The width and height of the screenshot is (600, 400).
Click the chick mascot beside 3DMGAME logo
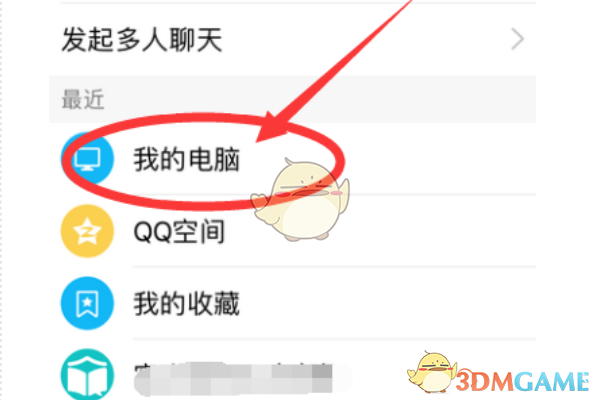tap(432, 372)
